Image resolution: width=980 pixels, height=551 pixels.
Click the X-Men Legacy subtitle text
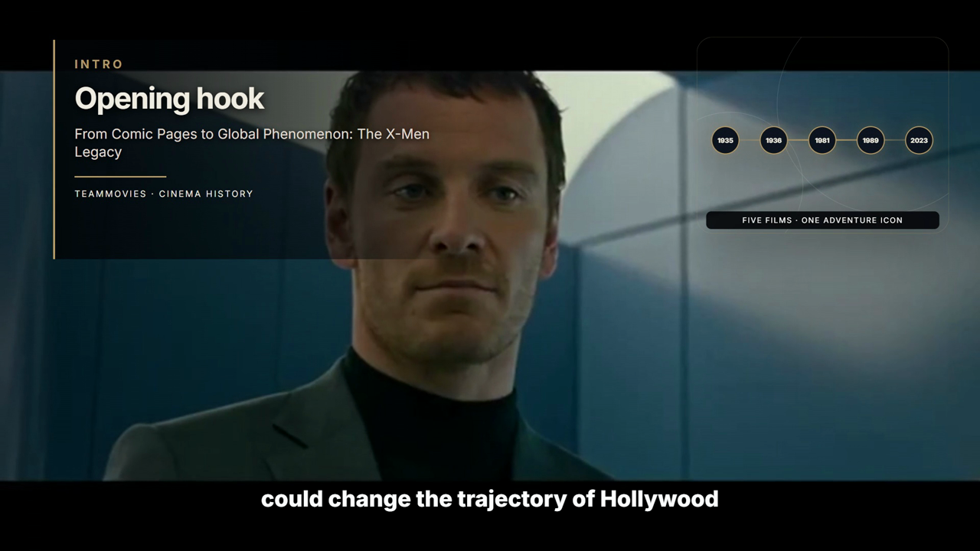pyautogui.click(x=252, y=142)
